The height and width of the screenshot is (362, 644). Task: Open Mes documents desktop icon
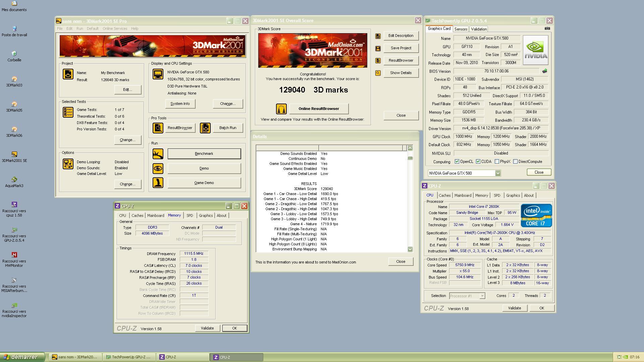click(14, 6)
